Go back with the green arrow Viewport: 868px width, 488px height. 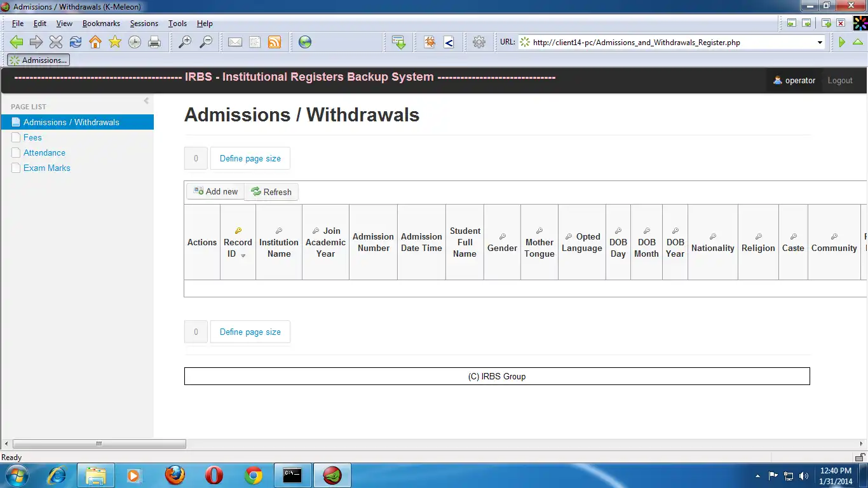[17, 42]
